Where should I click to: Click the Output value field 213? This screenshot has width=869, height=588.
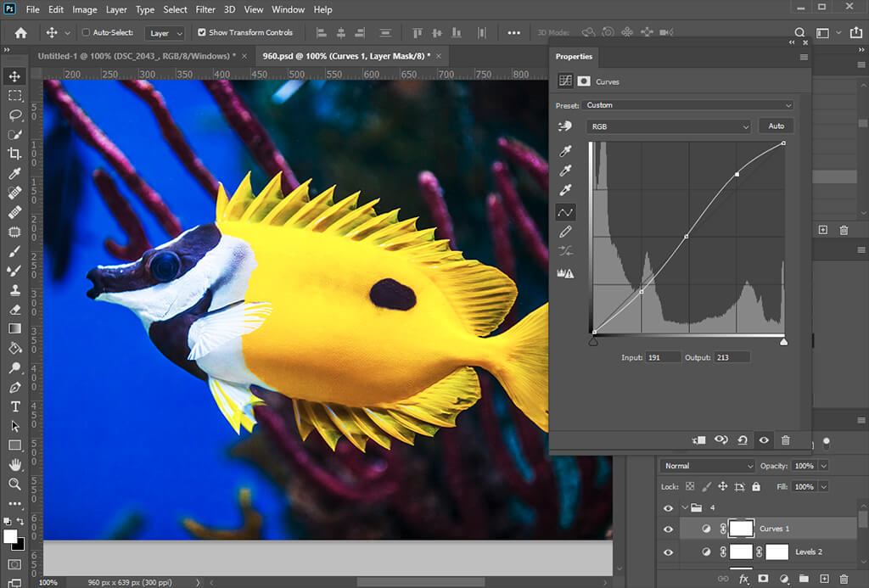[x=732, y=357]
